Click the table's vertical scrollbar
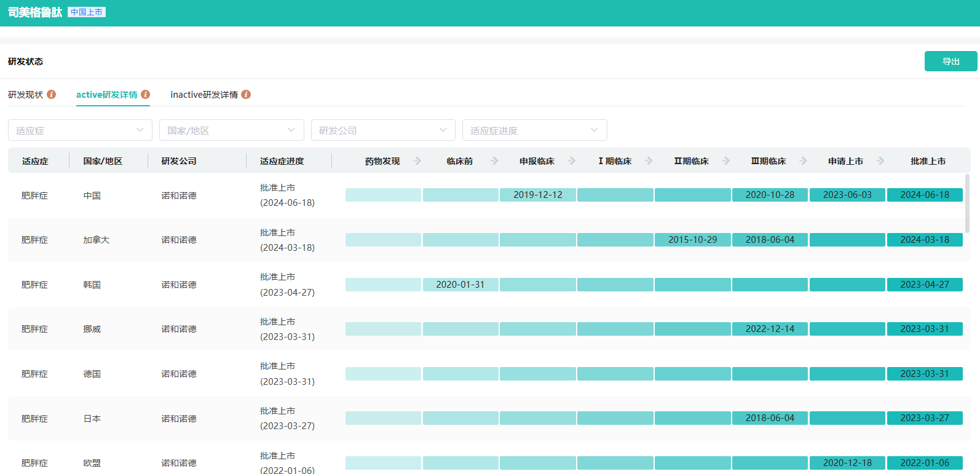 tap(967, 203)
